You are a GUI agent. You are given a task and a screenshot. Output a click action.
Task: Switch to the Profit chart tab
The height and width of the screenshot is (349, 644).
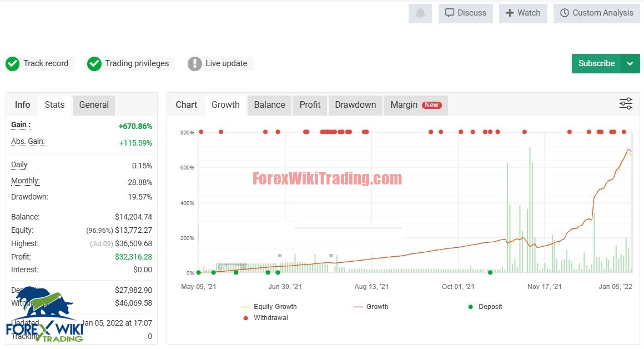tap(310, 105)
